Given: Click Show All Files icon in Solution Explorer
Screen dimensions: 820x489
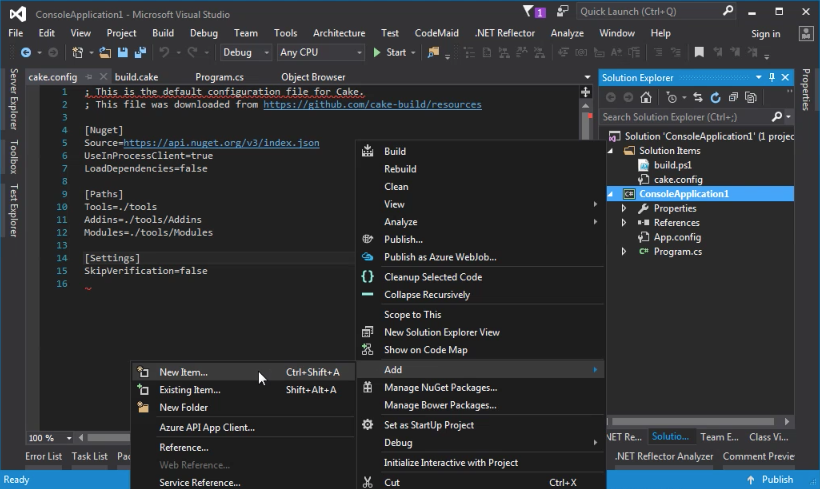Looking at the screenshot, I should coord(751,97).
